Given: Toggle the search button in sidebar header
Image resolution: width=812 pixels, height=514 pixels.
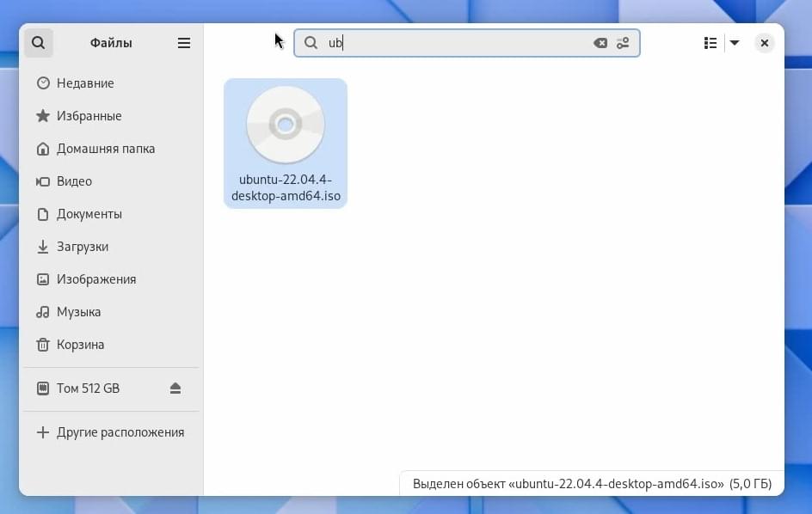Looking at the screenshot, I should point(39,43).
